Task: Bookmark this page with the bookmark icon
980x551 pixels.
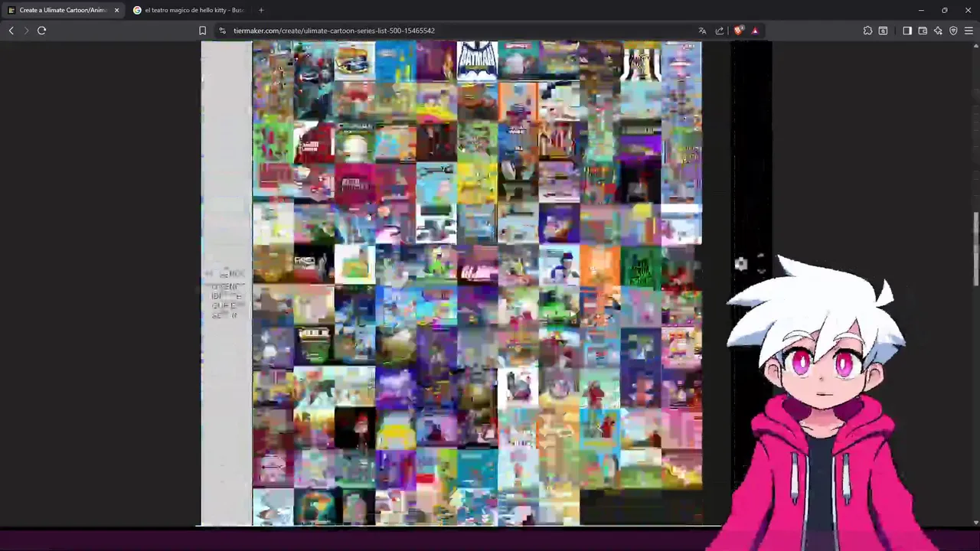Action: pos(202,31)
